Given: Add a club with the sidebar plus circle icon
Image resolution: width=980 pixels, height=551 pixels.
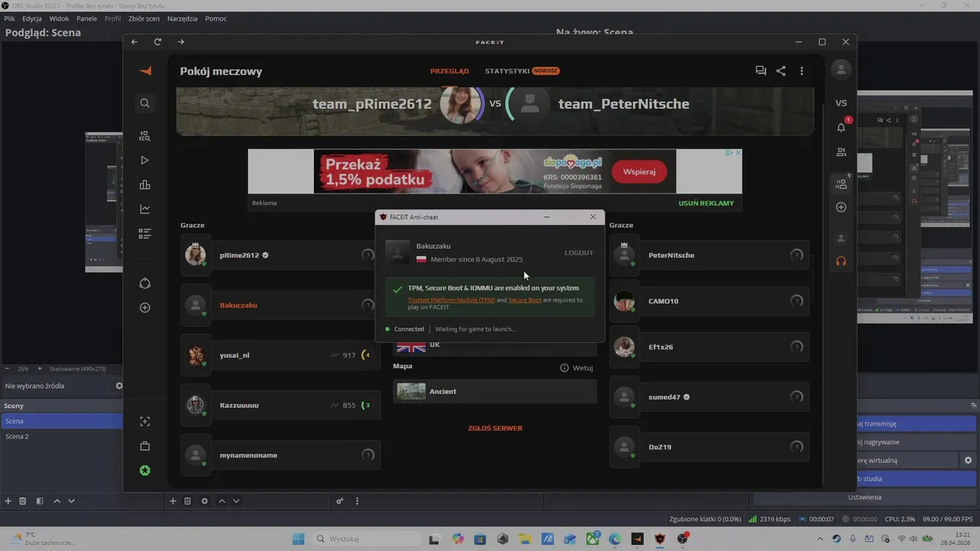Looking at the screenshot, I should 145,308.
